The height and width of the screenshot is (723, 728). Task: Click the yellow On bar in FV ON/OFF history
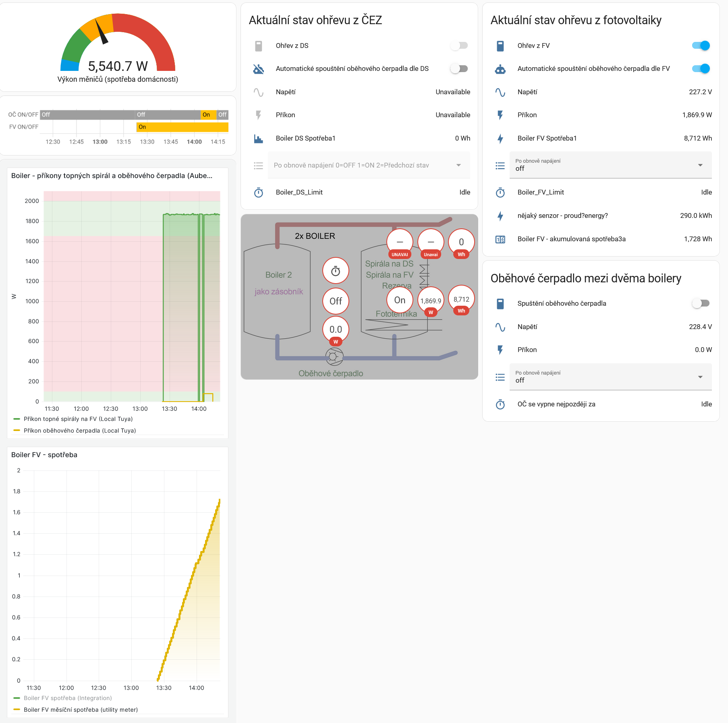(182, 127)
